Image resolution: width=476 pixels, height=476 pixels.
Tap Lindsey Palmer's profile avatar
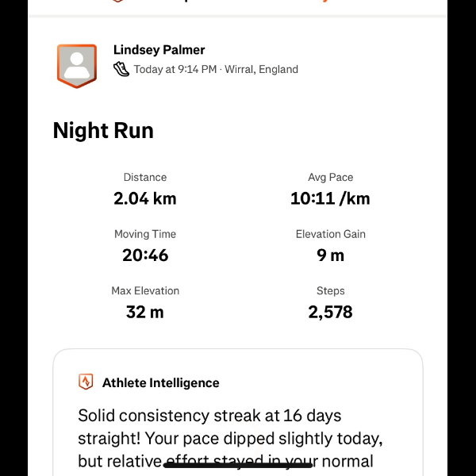point(76,65)
